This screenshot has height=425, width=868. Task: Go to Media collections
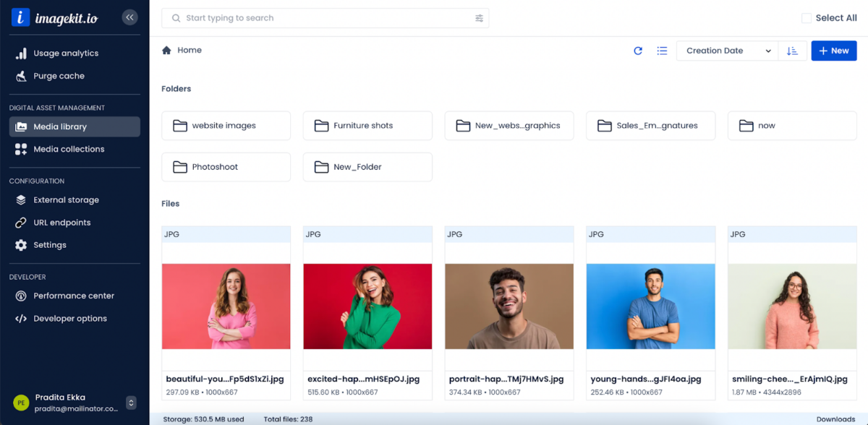click(x=69, y=149)
